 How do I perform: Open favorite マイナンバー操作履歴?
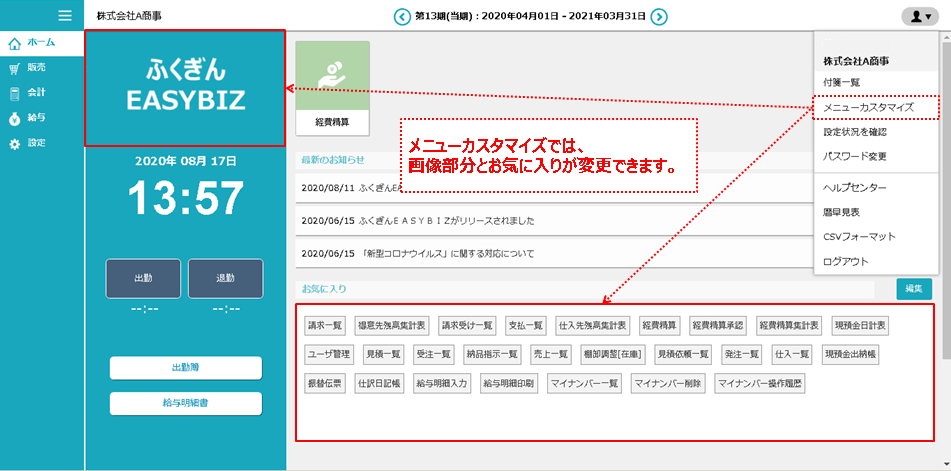click(760, 384)
